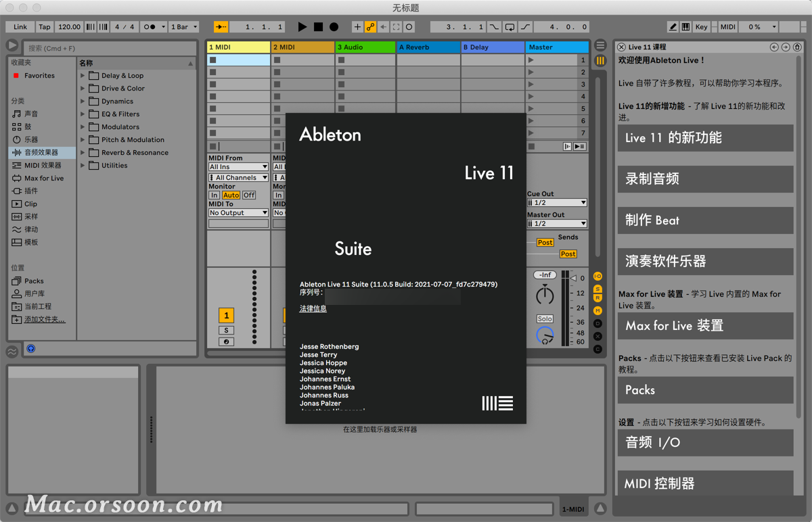
Task: Set Monitor to Off on 1 MIDI
Action: 249,195
